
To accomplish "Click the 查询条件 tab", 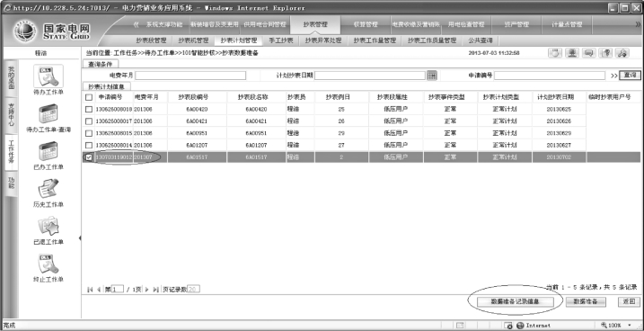I will [x=101, y=64].
